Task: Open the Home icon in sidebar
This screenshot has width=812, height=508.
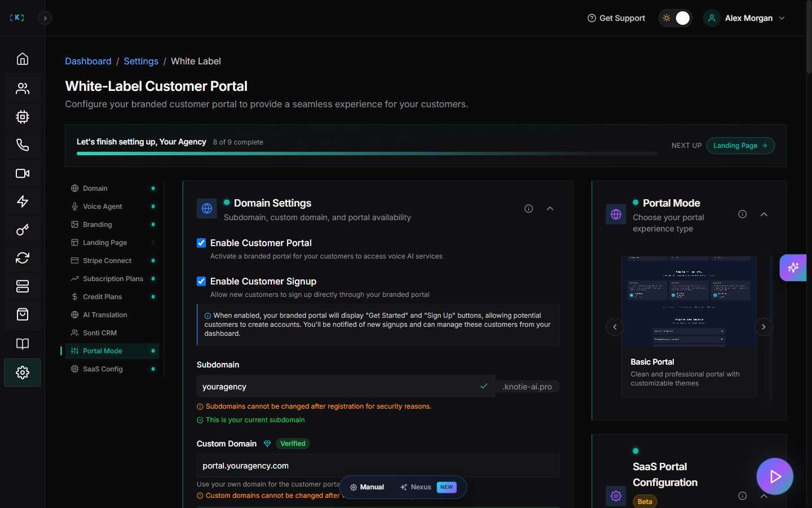Action: (x=23, y=59)
